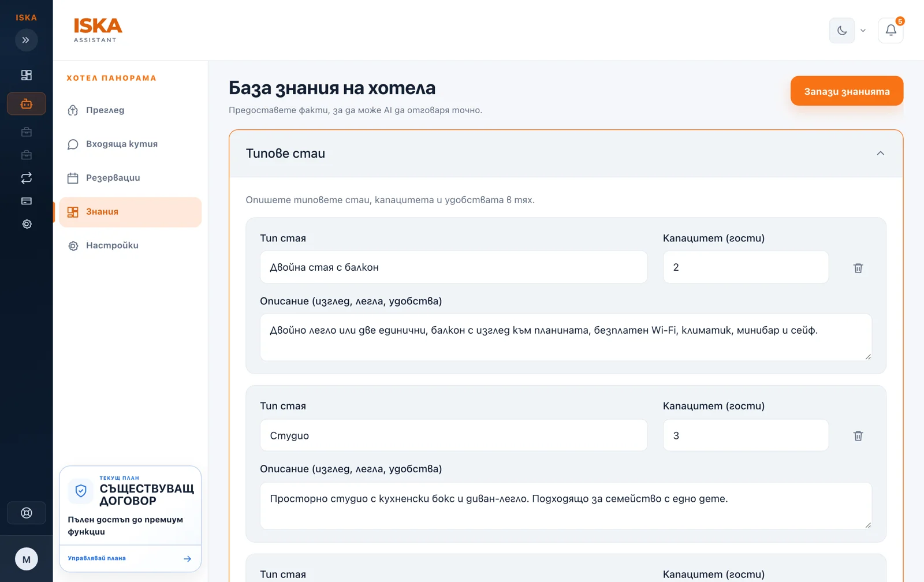The height and width of the screenshot is (582, 924).
Task: Select Знания menu item
Action: point(130,212)
